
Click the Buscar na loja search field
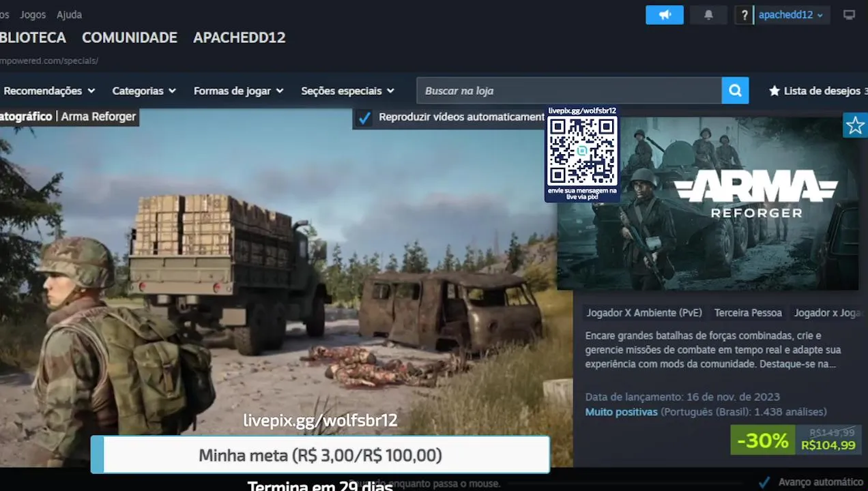569,91
